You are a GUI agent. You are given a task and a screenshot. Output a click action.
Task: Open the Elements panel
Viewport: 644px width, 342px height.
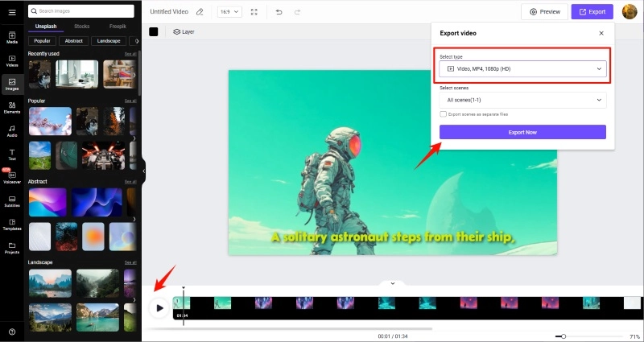12,108
